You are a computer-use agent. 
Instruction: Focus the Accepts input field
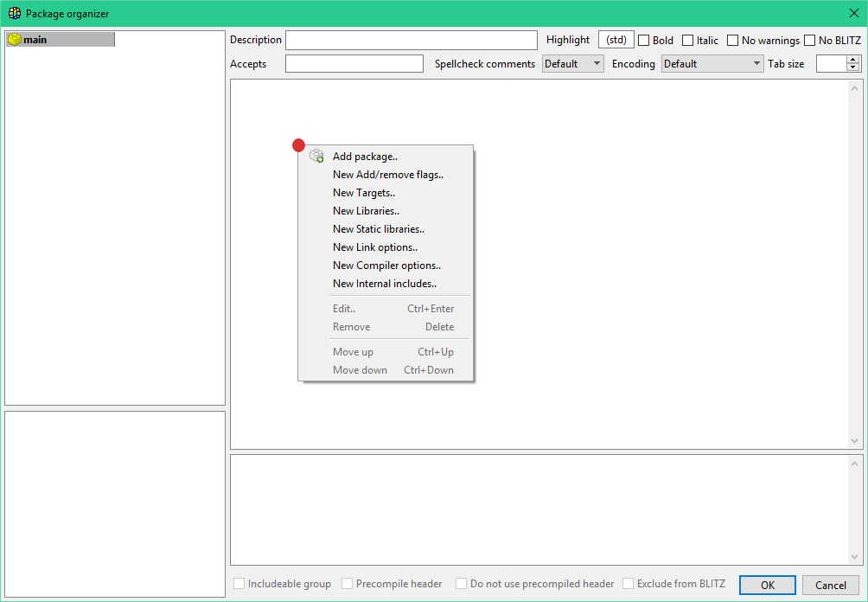pyautogui.click(x=354, y=64)
